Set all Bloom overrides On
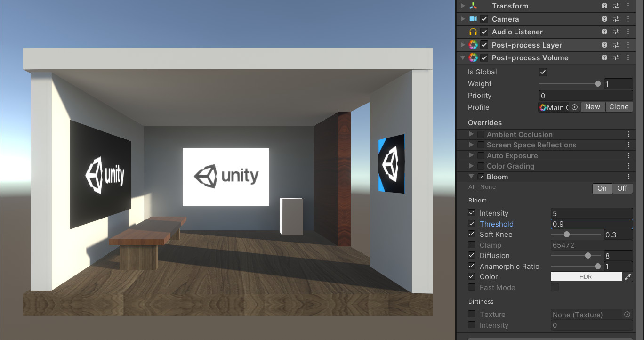 pos(602,188)
